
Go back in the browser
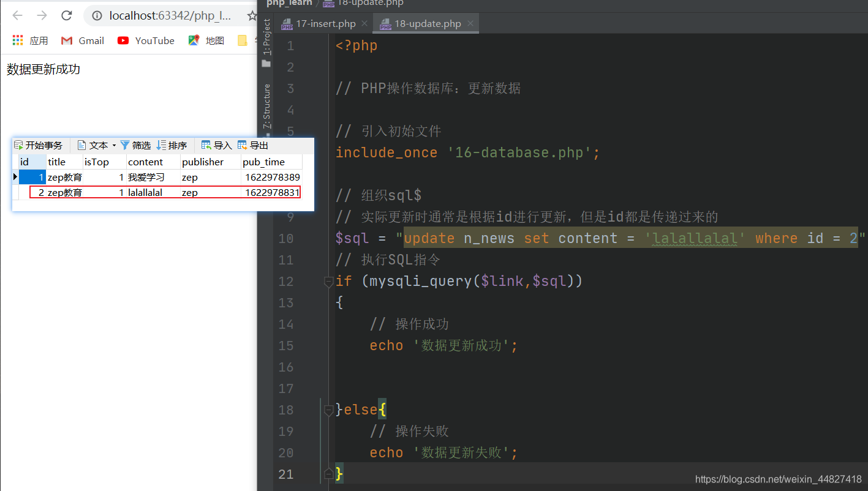point(17,15)
